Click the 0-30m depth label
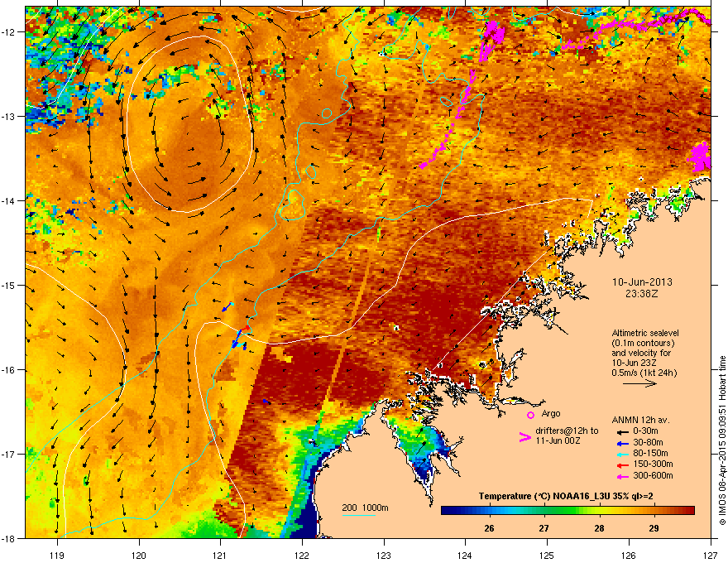The image size is (728, 563). coord(645,431)
